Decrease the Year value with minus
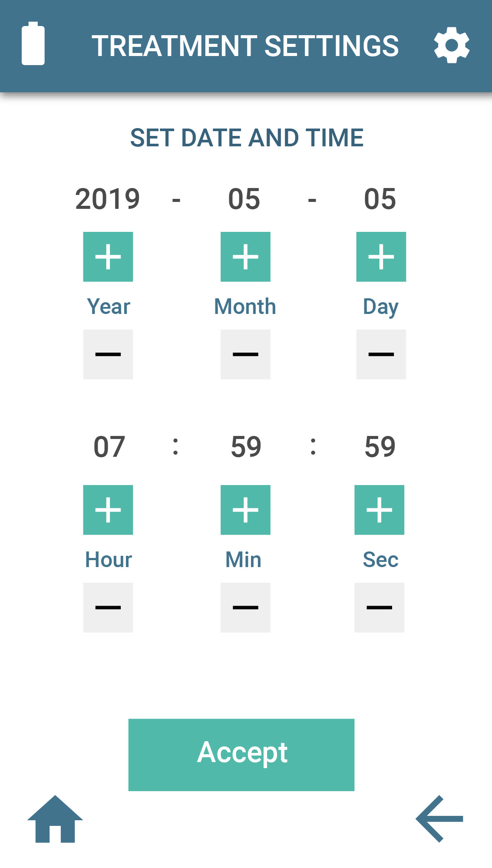492x868 pixels. point(108,354)
